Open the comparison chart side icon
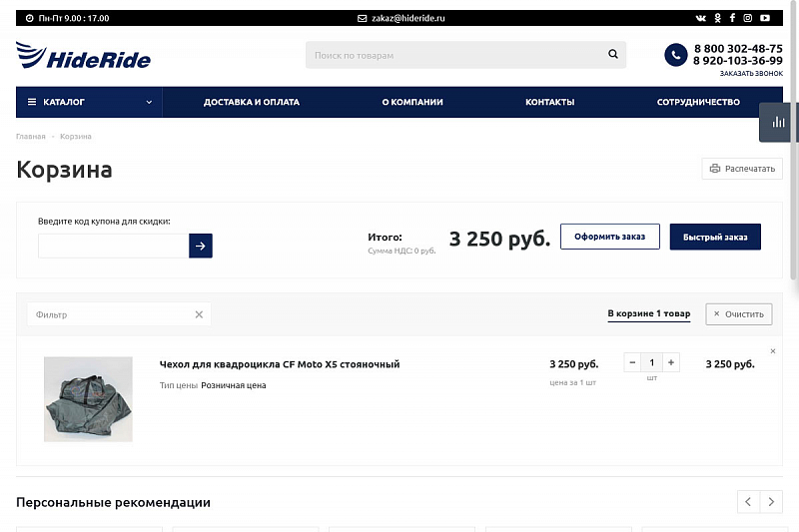Screen dimensions: 799x532 (778, 122)
